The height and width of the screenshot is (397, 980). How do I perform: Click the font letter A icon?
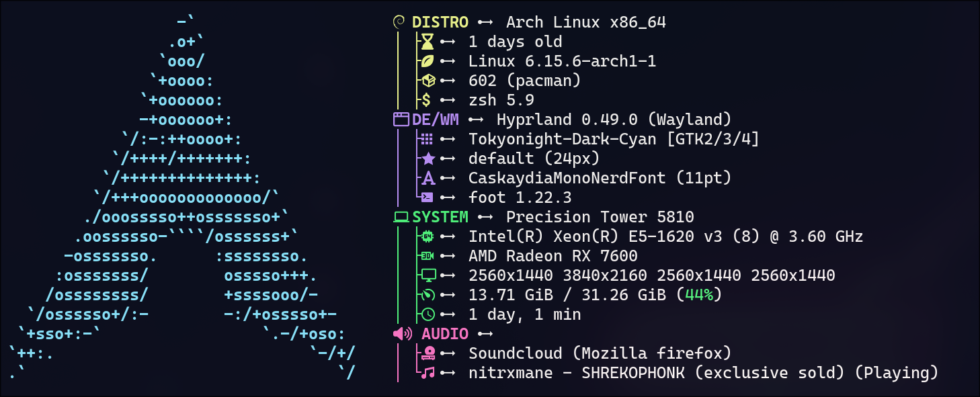(x=427, y=179)
